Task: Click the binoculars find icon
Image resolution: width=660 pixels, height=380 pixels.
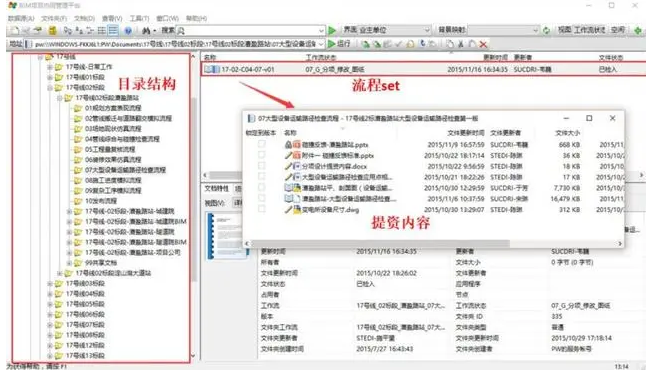Action: click(146, 30)
